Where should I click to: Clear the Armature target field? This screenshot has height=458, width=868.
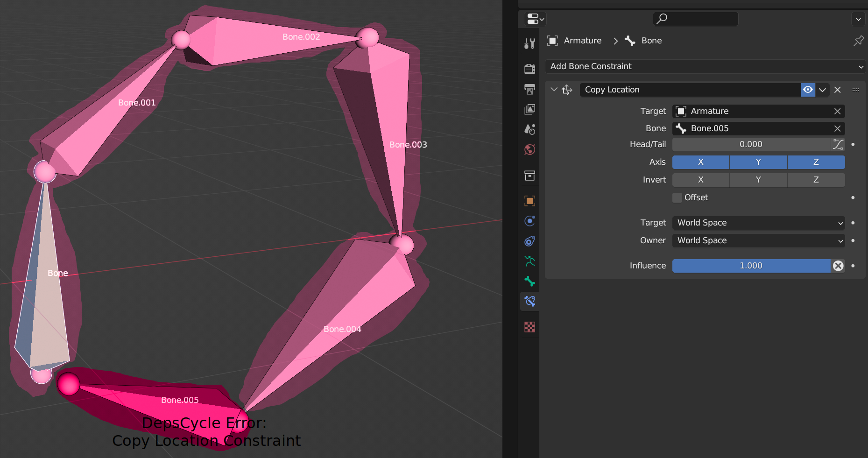click(837, 111)
